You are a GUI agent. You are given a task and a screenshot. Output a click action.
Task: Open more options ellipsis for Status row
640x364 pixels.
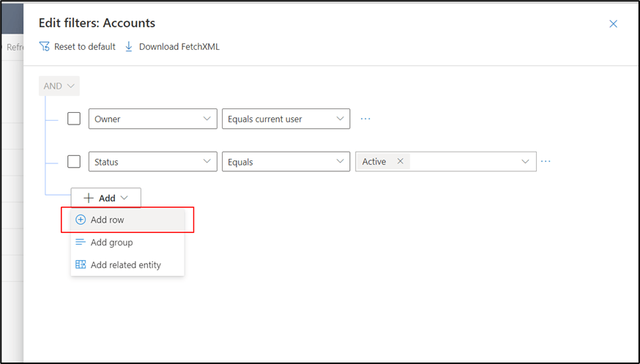pyautogui.click(x=545, y=162)
